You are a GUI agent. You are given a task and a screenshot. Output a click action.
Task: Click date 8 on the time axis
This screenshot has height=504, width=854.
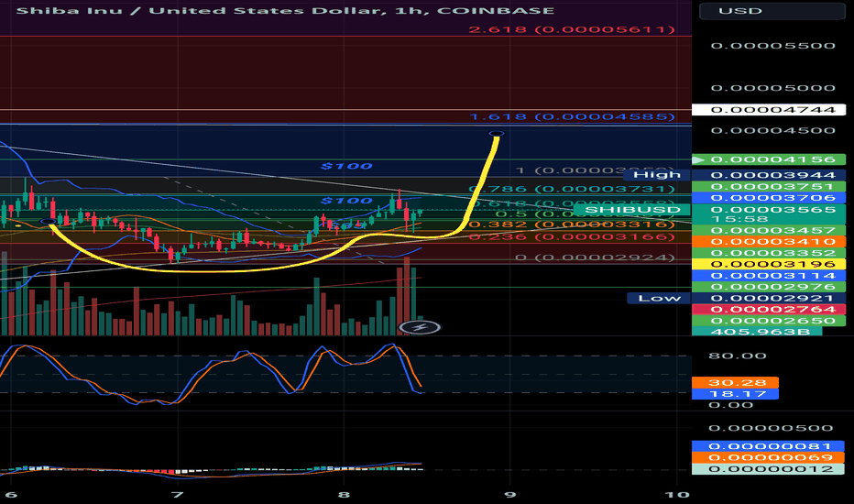pyautogui.click(x=344, y=495)
